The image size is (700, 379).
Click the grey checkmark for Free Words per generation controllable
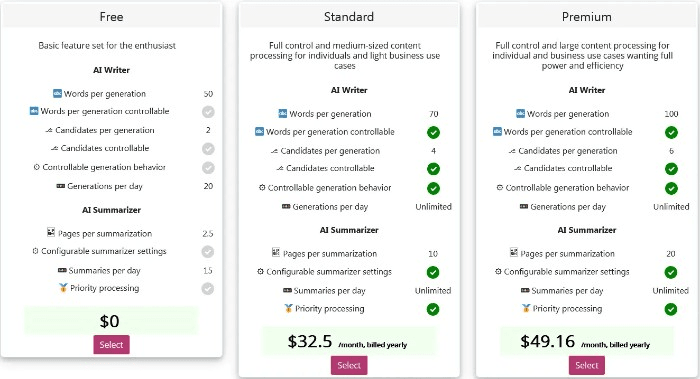pos(208,112)
